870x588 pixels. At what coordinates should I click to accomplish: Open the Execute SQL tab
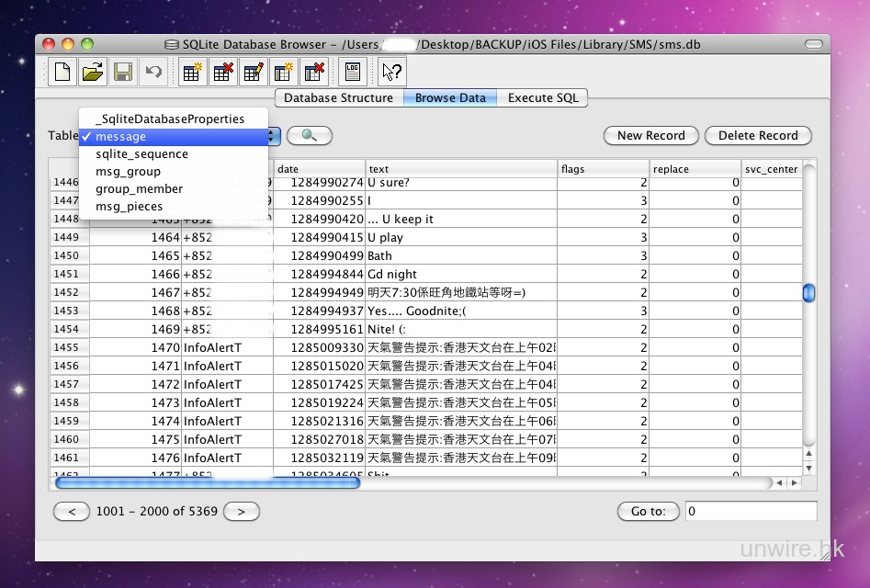click(543, 98)
